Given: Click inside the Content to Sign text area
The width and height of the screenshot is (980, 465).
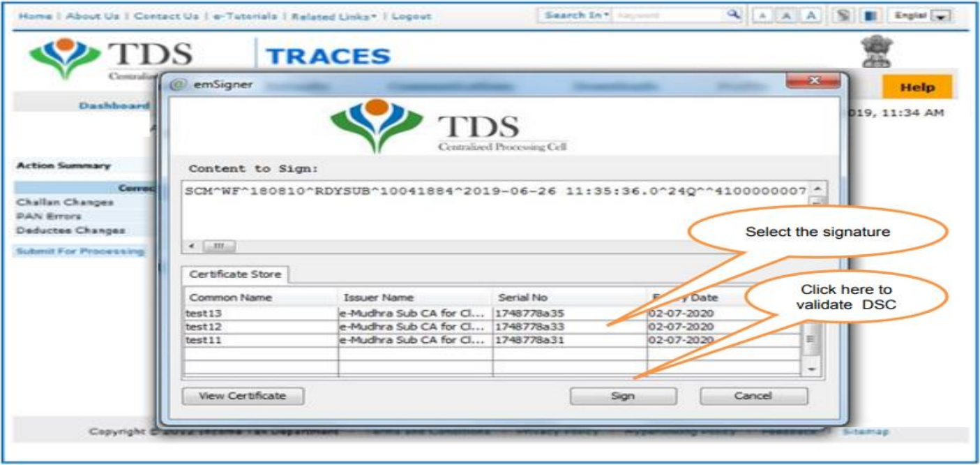Looking at the screenshot, I should (x=497, y=210).
